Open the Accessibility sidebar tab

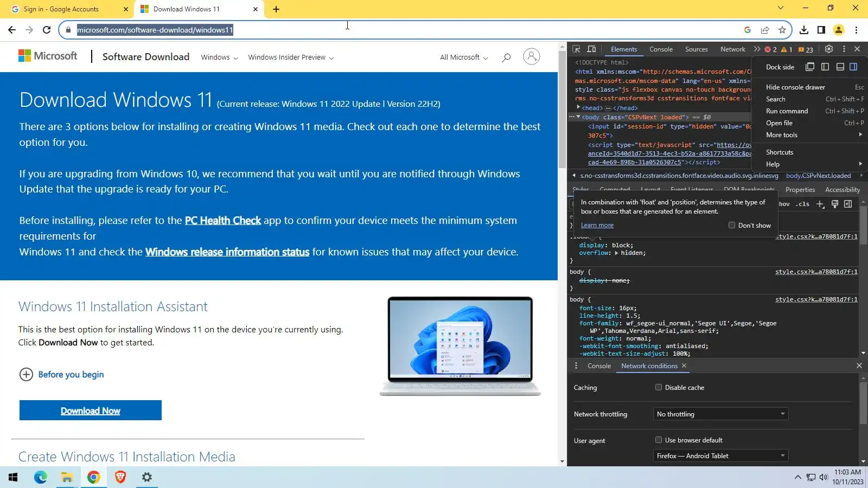pos(843,190)
